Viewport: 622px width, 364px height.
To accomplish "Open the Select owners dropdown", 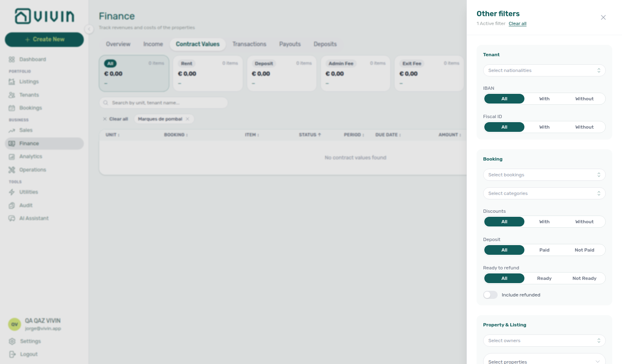I will pos(544,341).
